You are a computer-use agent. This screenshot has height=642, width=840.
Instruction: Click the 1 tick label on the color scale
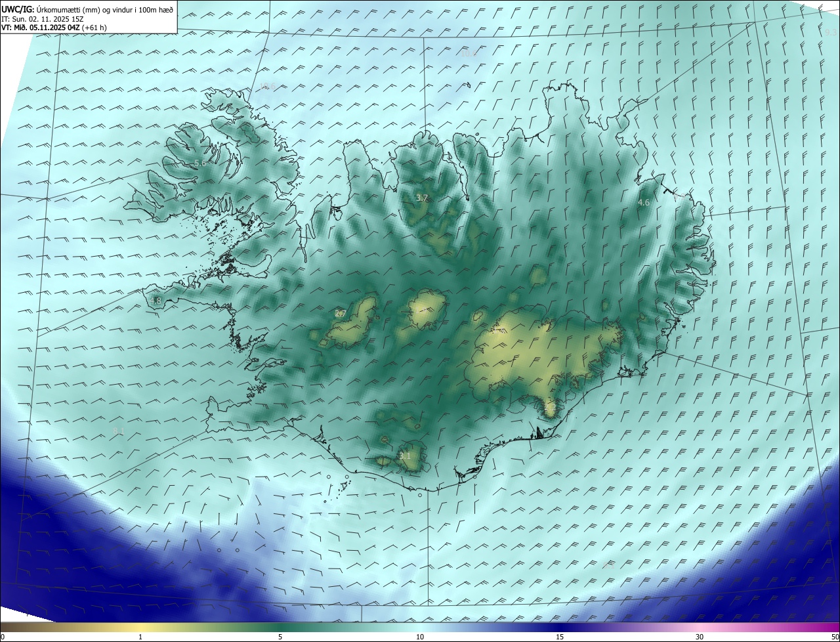pos(140,637)
